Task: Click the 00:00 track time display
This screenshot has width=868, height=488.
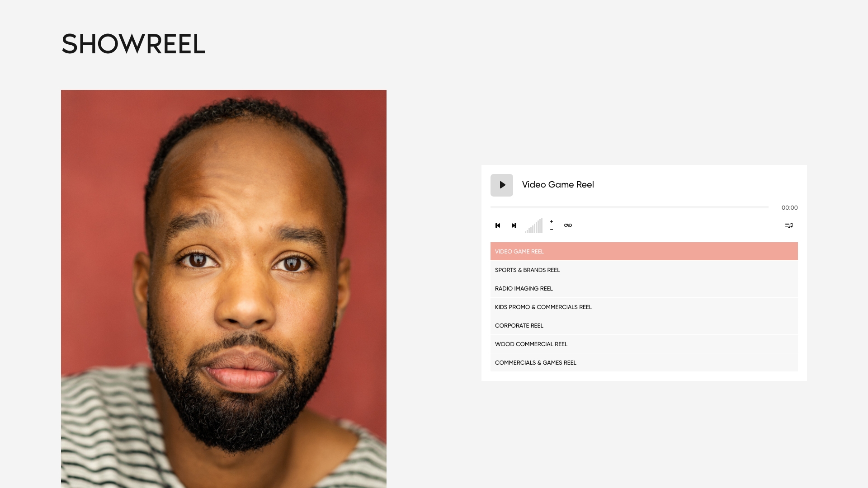Action: [790, 208]
